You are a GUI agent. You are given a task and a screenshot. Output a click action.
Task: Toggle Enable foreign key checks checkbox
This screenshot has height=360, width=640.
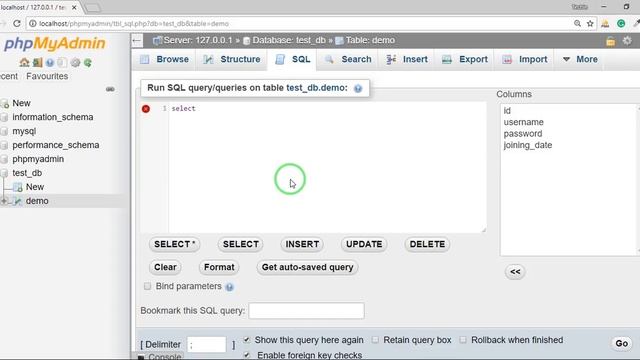pos(247,355)
